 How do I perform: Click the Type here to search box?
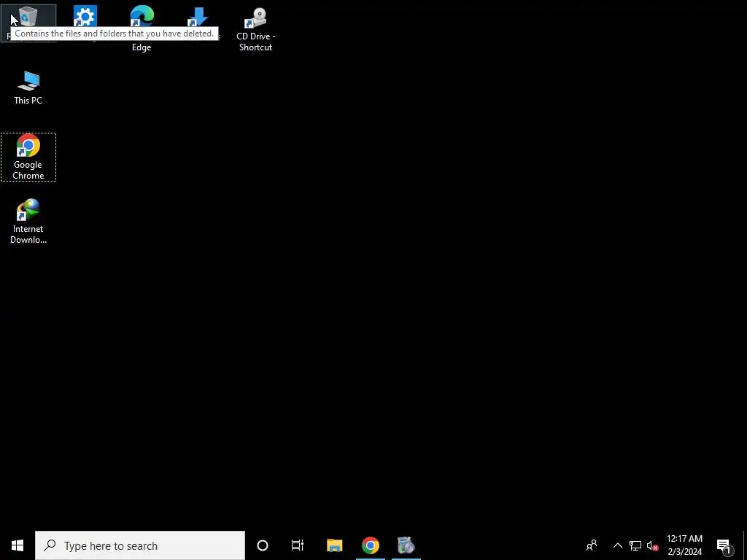pos(140,545)
